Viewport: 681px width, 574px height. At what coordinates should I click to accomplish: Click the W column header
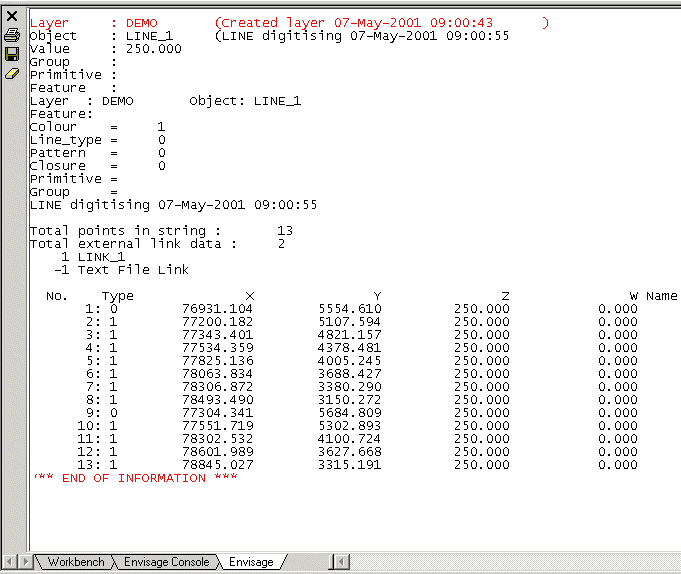pyautogui.click(x=634, y=296)
